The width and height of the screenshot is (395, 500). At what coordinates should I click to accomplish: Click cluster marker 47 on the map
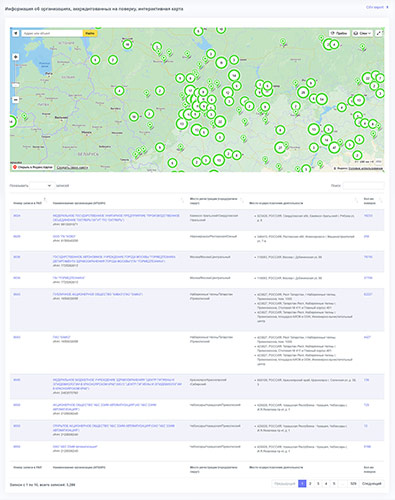point(334,147)
